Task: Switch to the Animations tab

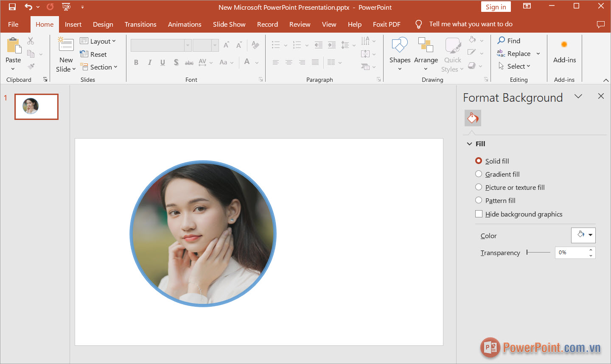Action: click(x=185, y=24)
